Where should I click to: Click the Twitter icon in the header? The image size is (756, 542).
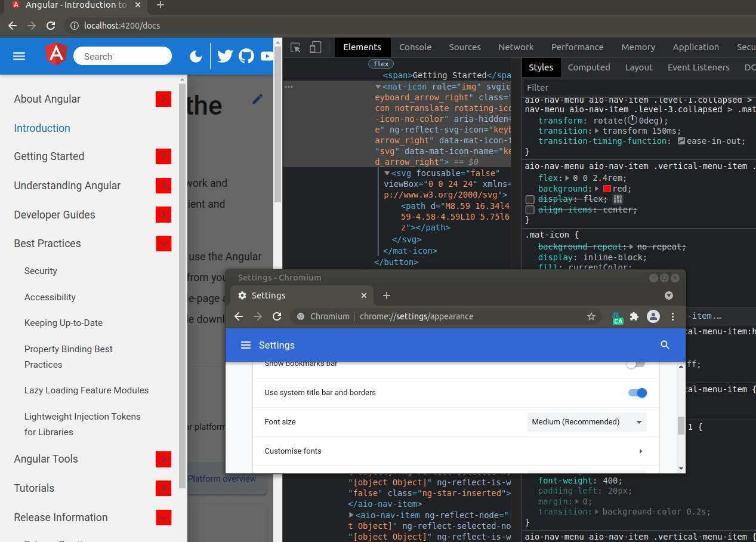pyautogui.click(x=225, y=56)
